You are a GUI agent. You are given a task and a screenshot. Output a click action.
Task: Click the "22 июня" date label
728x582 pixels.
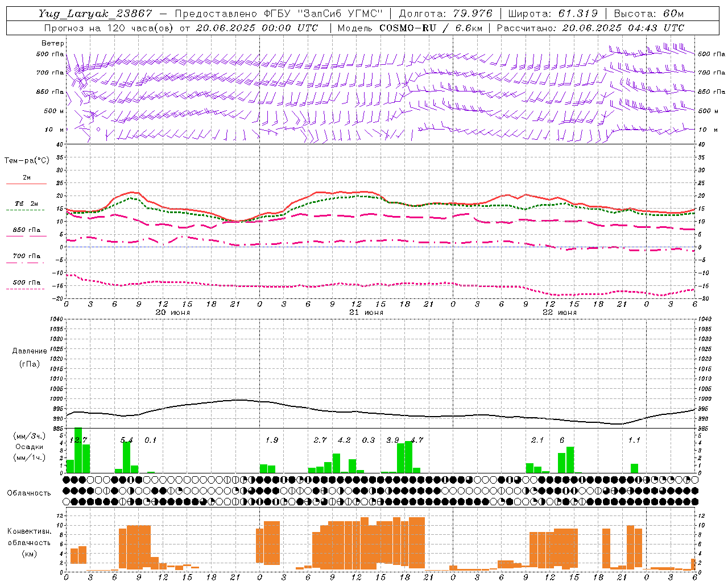coord(560,313)
